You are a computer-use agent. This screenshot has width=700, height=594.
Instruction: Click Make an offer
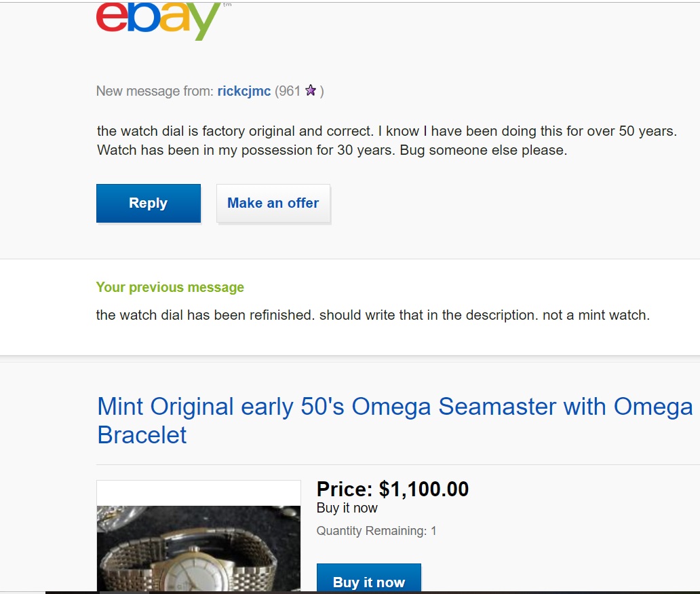(273, 202)
